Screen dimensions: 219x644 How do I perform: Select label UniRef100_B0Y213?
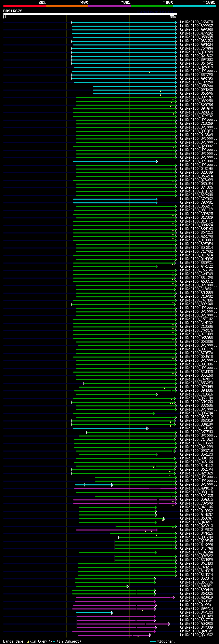(196, 232)
